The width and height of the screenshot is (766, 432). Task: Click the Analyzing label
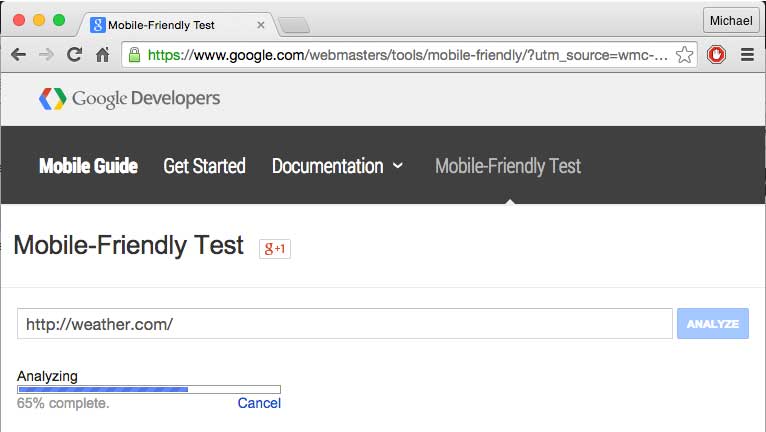(x=47, y=376)
